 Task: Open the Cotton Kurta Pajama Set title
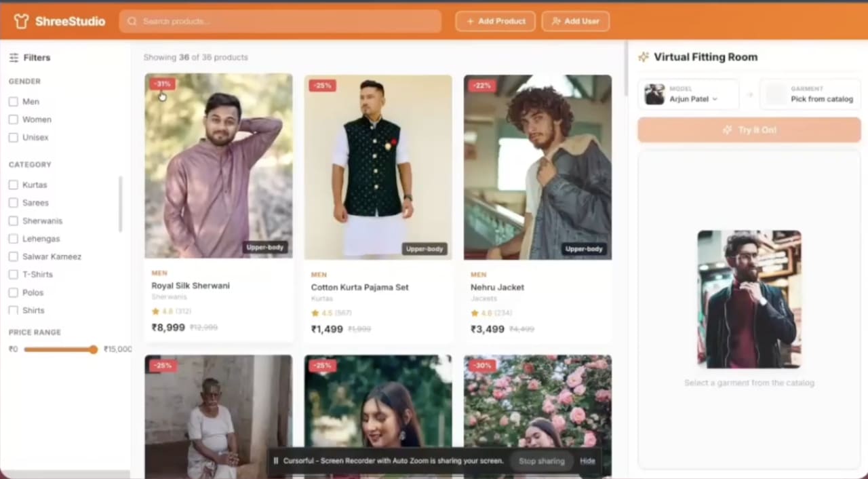tap(360, 287)
